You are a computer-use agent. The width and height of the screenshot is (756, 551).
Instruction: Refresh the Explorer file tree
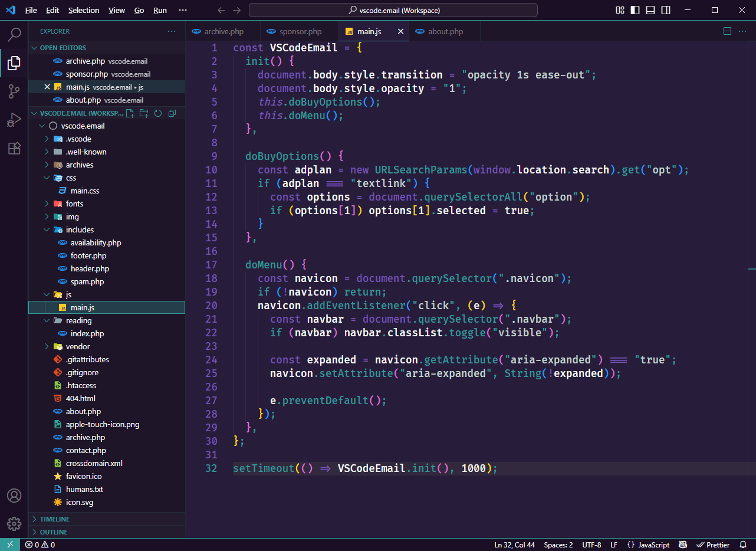tap(158, 113)
